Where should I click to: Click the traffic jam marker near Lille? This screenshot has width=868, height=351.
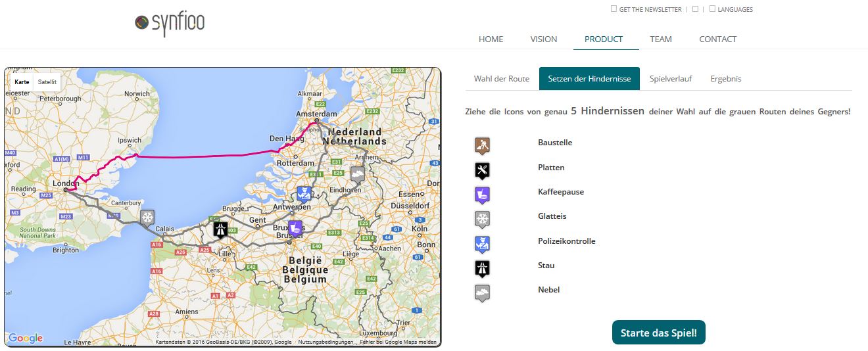tap(220, 229)
